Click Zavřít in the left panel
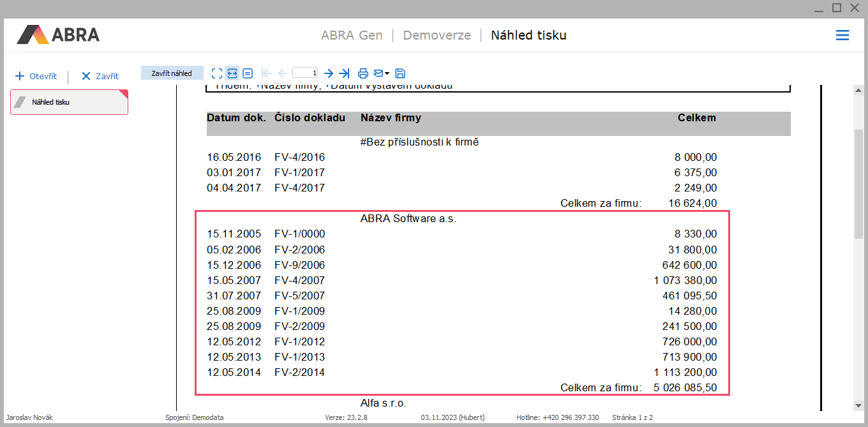 tap(100, 76)
